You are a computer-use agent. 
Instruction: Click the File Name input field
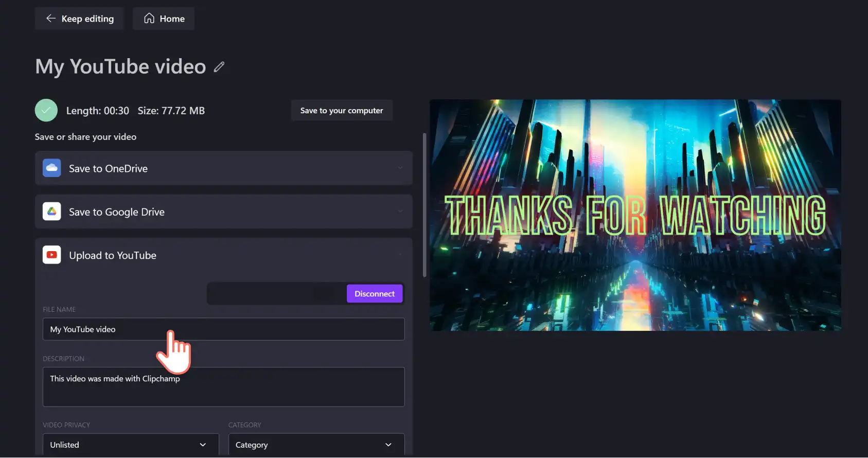click(x=224, y=329)
